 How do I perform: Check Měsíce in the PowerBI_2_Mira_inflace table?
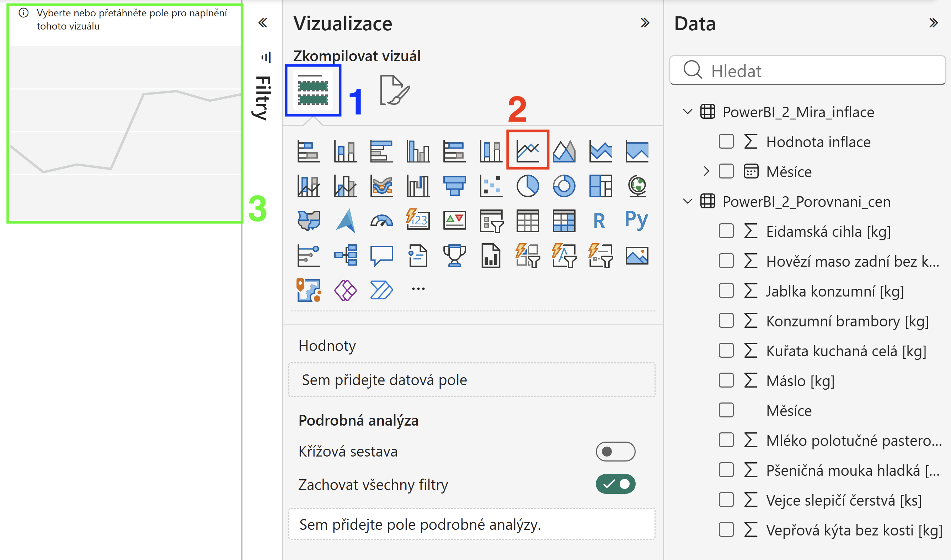[x=726, y=171]
